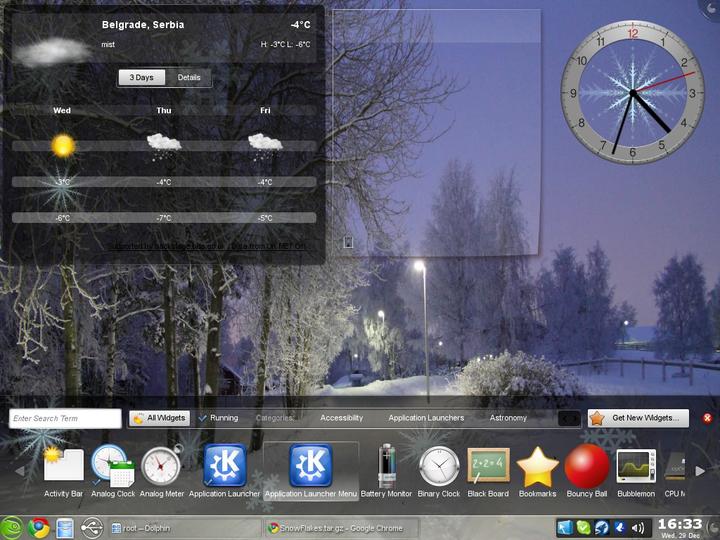Viewport: 720px width, 540px height.
Task: Pick the Analog Clock widget
Action: point(113,472)
